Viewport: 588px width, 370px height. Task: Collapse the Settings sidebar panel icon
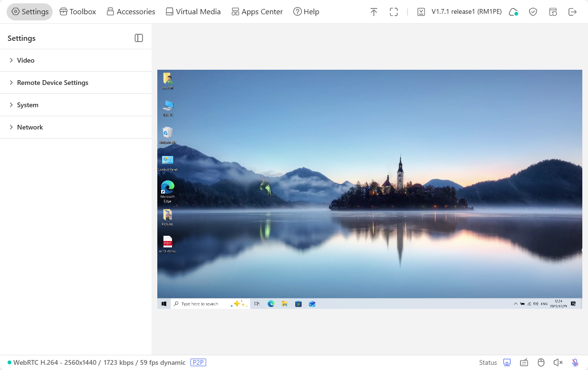pyautogui.click(x=139, y=38)
